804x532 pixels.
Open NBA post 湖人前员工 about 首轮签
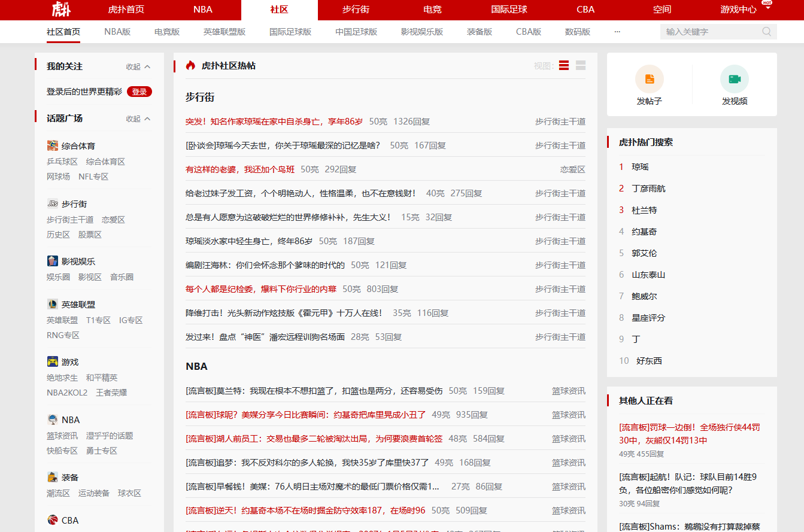point(314,439)
